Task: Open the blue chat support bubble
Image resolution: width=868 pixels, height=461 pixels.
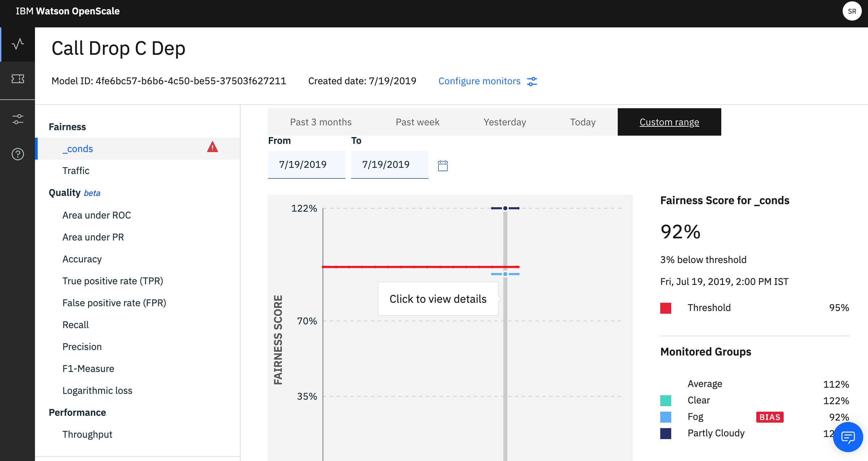Action: click(848, 437)
